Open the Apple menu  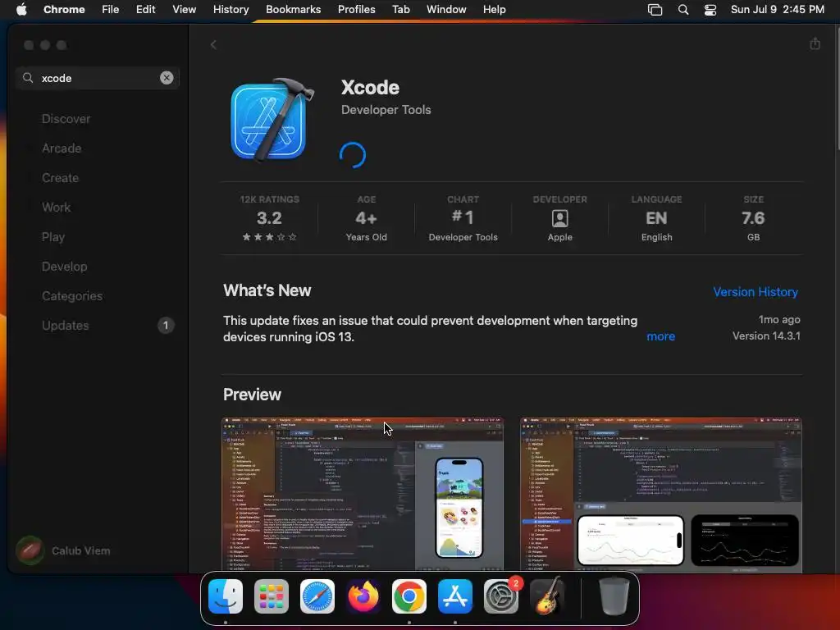pyautogui.click(x=21, y=9)
